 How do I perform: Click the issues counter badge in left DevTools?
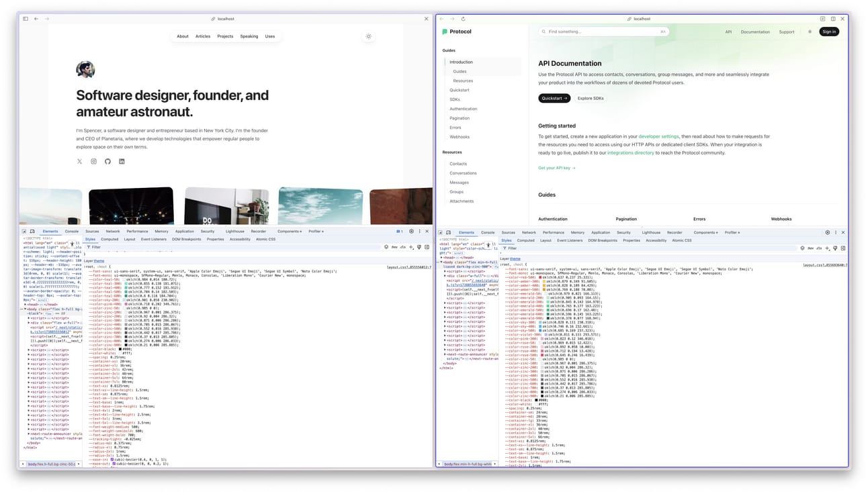coord(399,232)
